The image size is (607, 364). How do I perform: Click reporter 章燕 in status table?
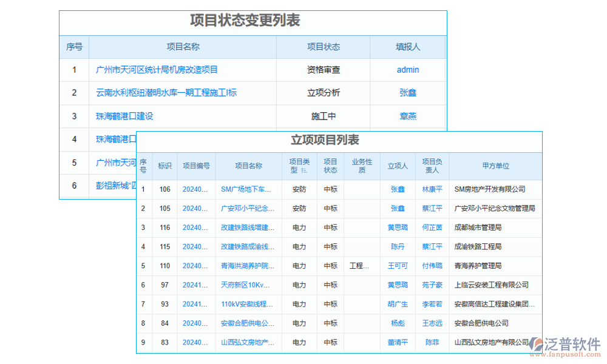[408, 116]
